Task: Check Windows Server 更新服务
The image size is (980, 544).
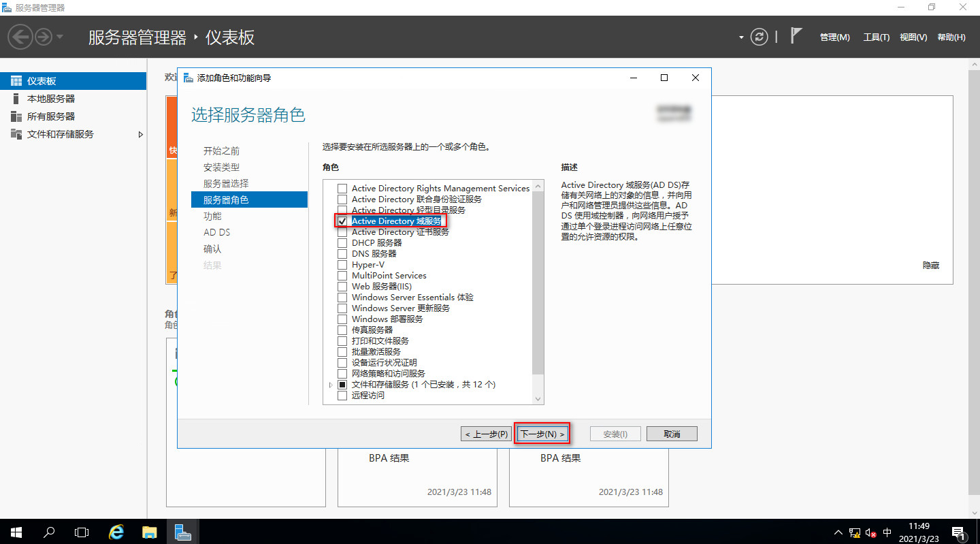Action: [342, 308]
